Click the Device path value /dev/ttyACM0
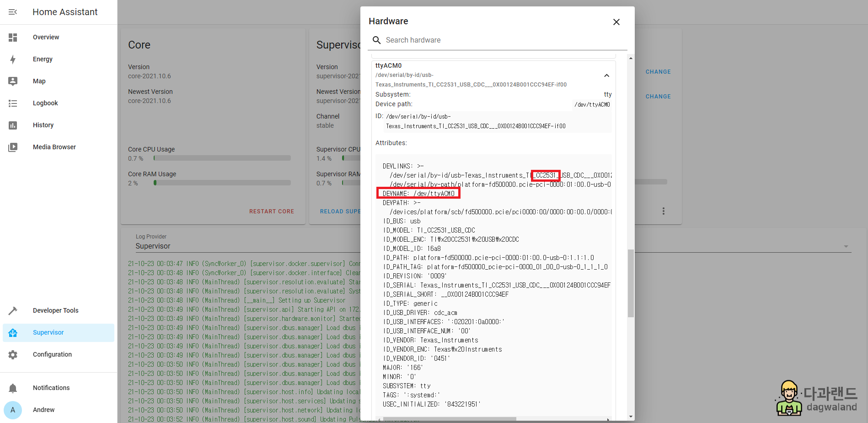 click(592, 105)
